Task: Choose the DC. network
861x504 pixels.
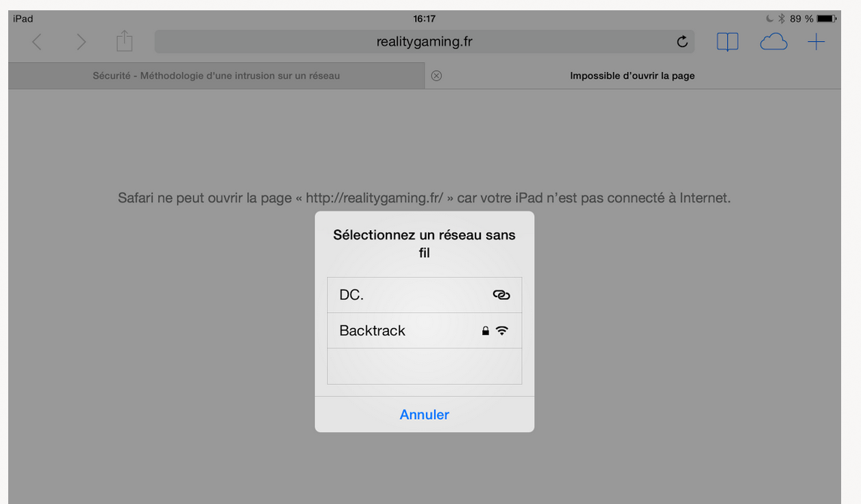Action: pos(425,295)
